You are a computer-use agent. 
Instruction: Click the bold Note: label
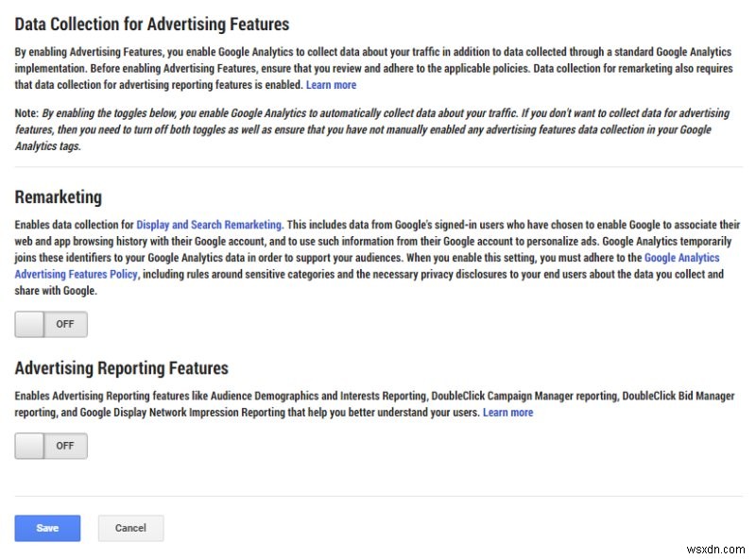click(x=26, y=113)
